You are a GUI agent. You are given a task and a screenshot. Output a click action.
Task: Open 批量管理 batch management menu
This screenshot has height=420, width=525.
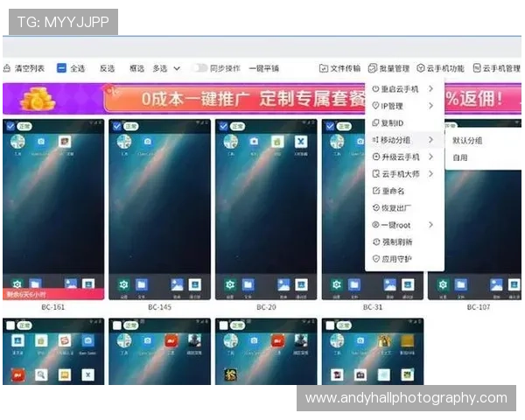388,68
